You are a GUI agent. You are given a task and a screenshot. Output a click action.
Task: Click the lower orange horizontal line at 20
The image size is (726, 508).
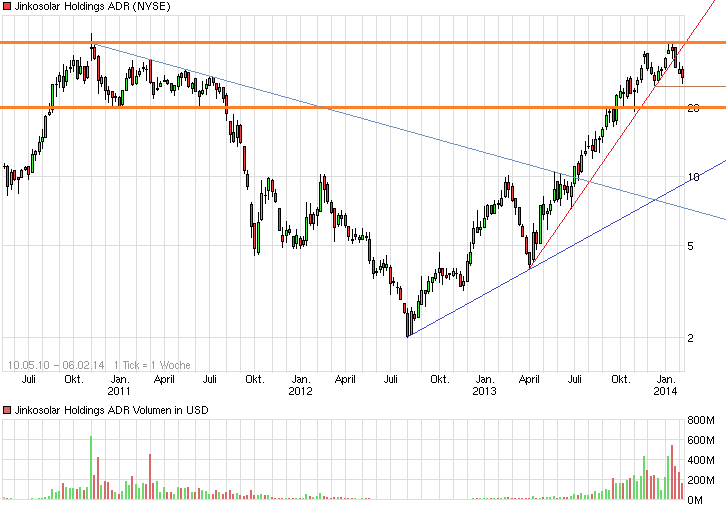(x=363, y=107)
